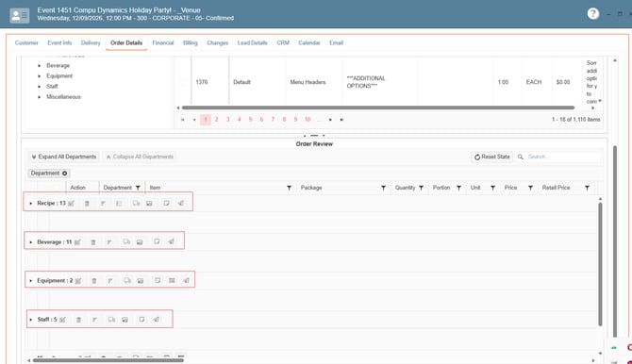Click the items grid horizontal scrollbar
632x364 pixels.
pos(378,108)
